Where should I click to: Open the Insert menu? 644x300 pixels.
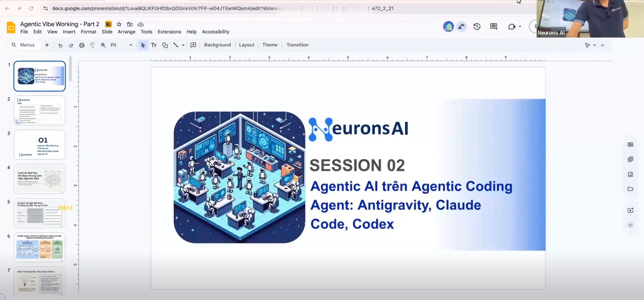[x=69, y=32]
